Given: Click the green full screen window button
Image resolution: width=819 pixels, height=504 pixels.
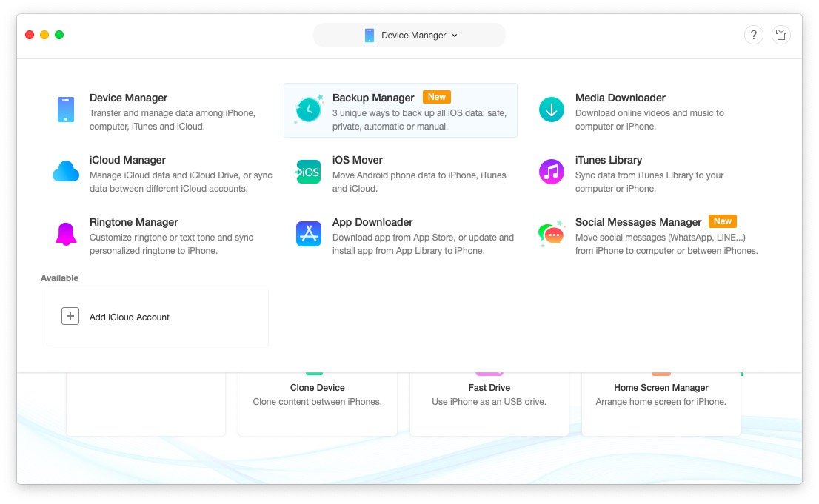Looking at the screenshot, I should click(x=59, y=35).
